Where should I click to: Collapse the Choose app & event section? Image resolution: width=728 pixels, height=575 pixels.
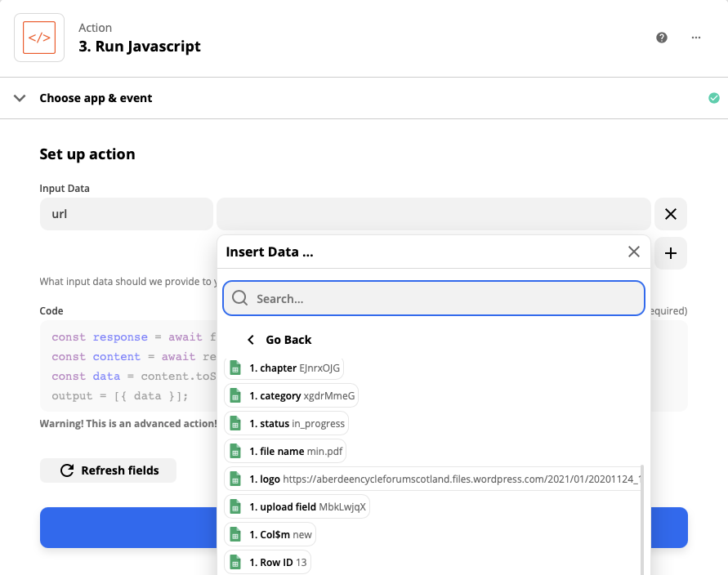[18, 97]
